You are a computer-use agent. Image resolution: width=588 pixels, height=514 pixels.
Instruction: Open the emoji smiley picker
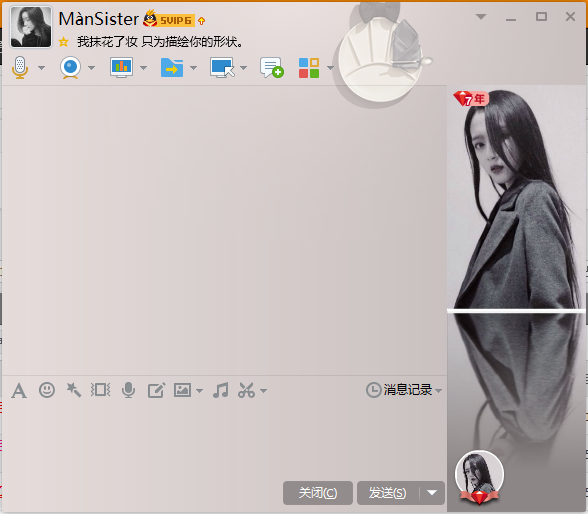tap(47, 390)
